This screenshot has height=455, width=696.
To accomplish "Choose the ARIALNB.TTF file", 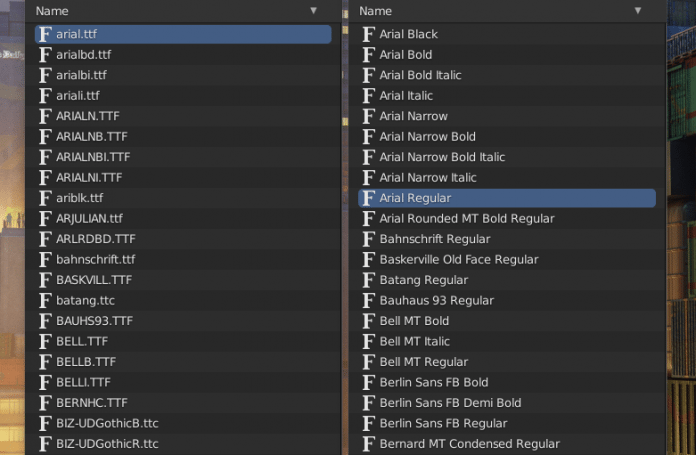I will (183, 136).
